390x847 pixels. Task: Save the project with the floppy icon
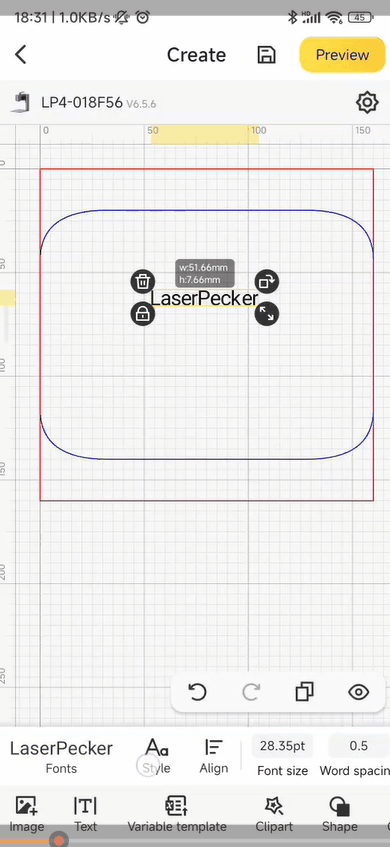point(266,55)
